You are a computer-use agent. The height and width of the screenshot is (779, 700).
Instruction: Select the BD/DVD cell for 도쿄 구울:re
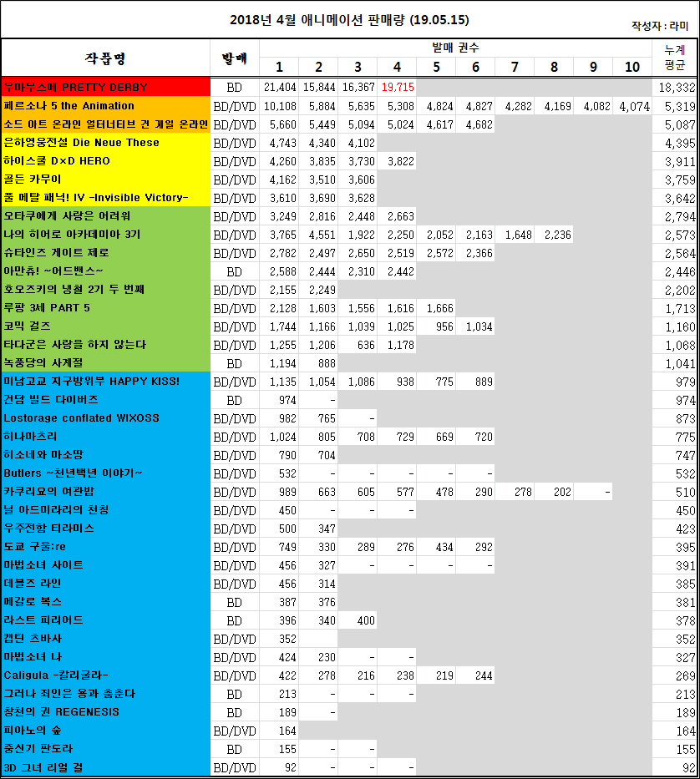pos(232,548)
